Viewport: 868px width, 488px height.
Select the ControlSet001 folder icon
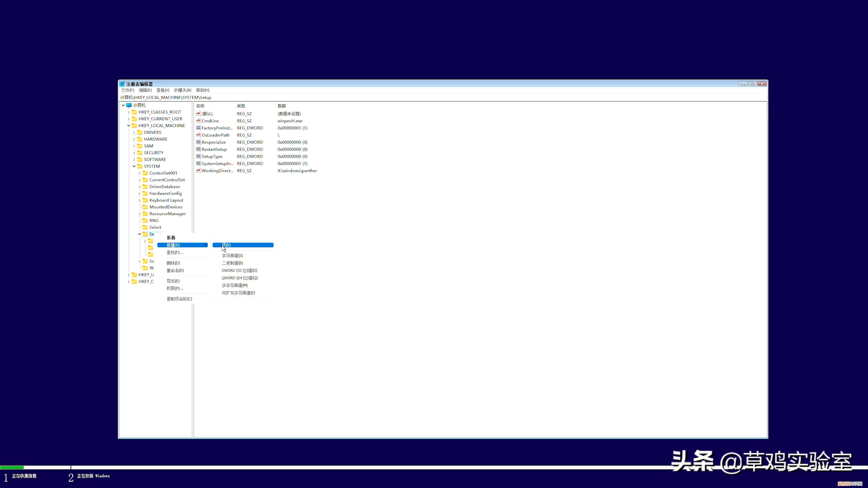[145, 173]
